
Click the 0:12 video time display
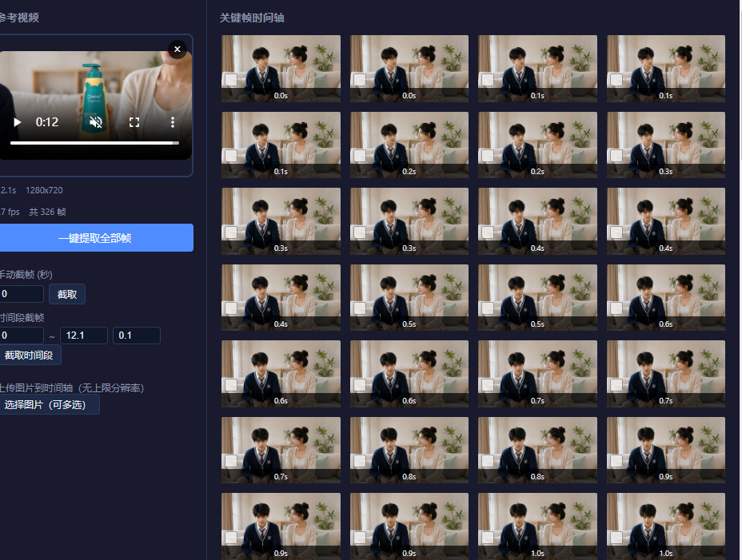pyautogui.click(x=47, y=122)
